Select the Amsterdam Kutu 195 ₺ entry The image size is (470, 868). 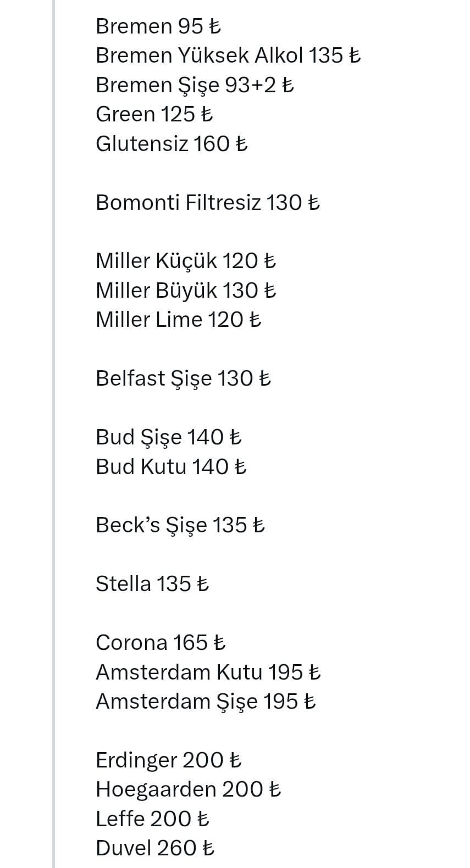(x=208, y=672)
